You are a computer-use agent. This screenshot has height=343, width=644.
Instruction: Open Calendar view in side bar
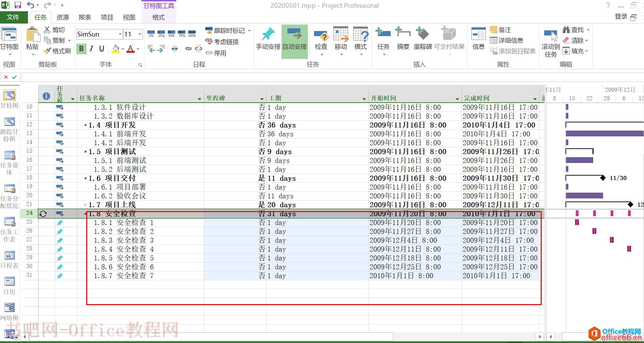pos(10,285)
